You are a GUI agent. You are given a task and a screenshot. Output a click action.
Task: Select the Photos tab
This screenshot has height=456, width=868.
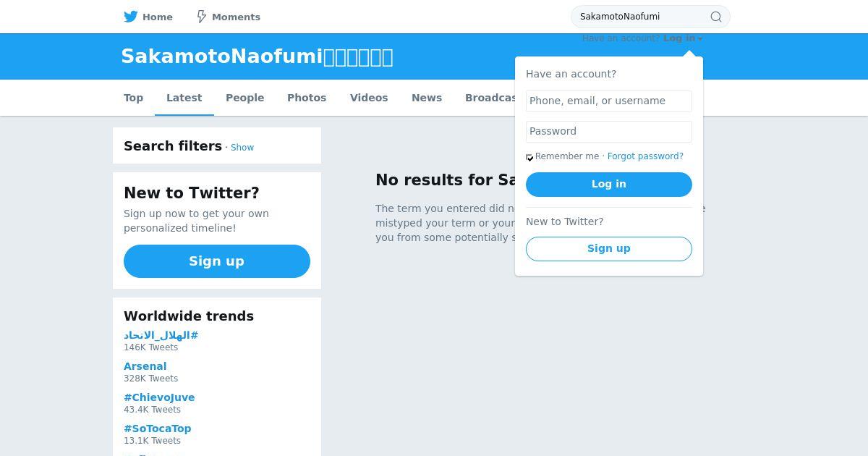point(307,98)
